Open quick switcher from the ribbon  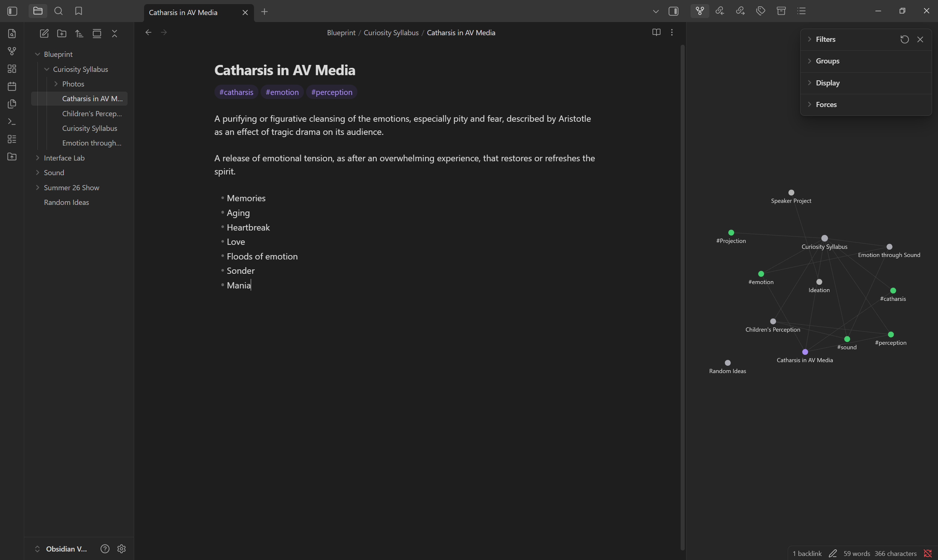click(x=12, y=34)
